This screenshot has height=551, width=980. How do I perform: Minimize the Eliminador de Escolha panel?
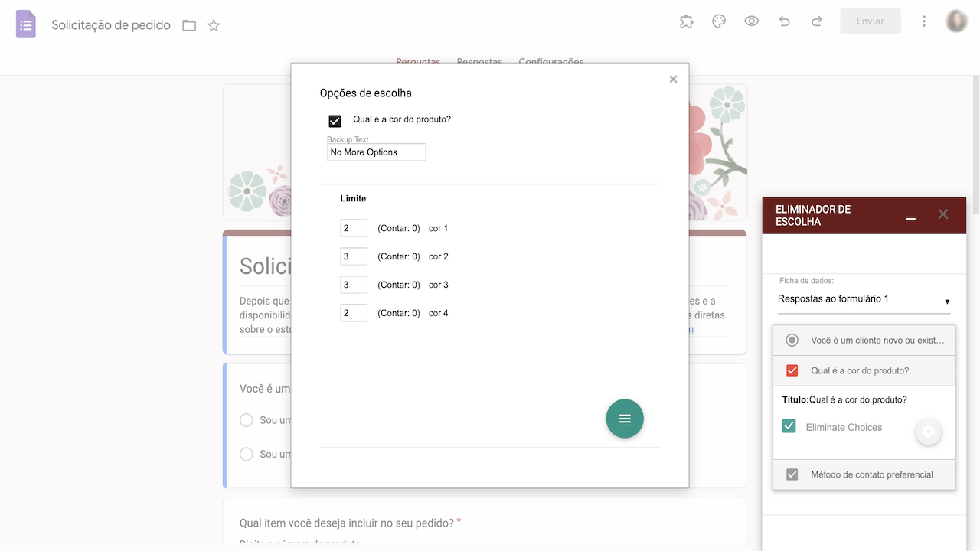pos(910,219)
